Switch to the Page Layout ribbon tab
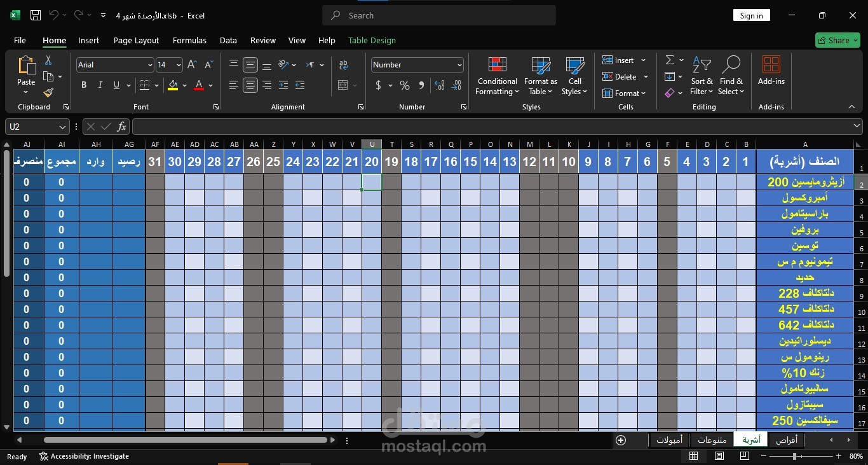 (136, 40)
